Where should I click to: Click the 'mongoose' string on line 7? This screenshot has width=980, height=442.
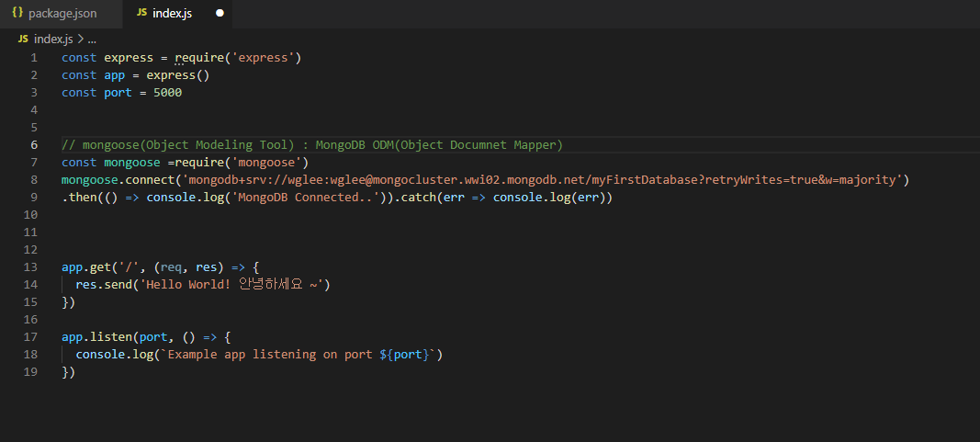(x=267, y=163)
